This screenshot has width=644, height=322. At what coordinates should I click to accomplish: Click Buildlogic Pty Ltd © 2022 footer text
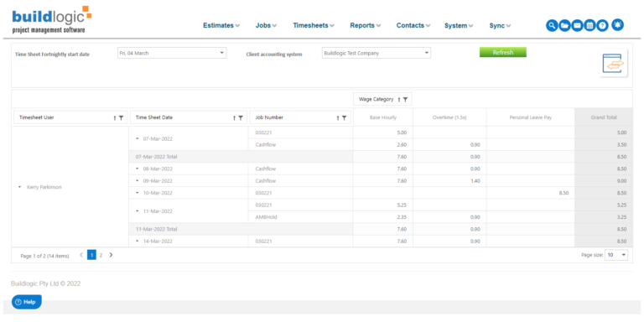click(45, 283)
